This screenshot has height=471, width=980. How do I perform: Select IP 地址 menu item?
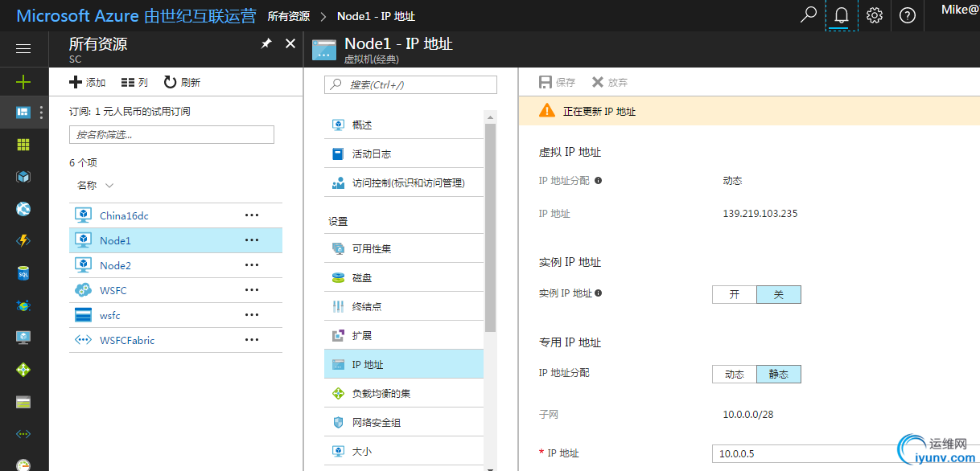[404, 364]
